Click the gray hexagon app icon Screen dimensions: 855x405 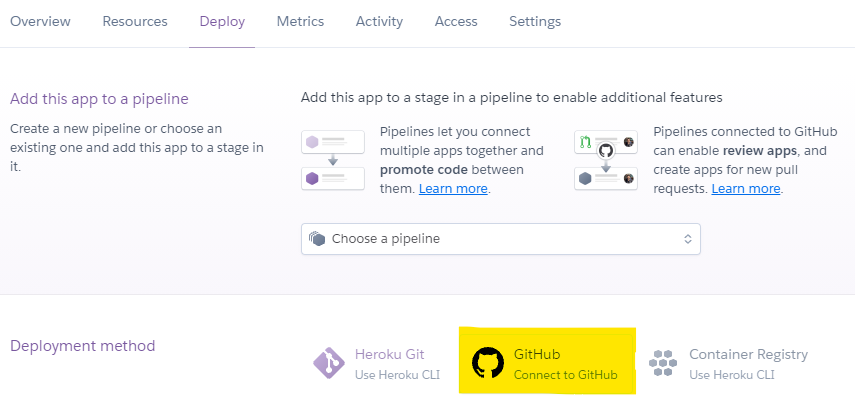tap(585, 178)
